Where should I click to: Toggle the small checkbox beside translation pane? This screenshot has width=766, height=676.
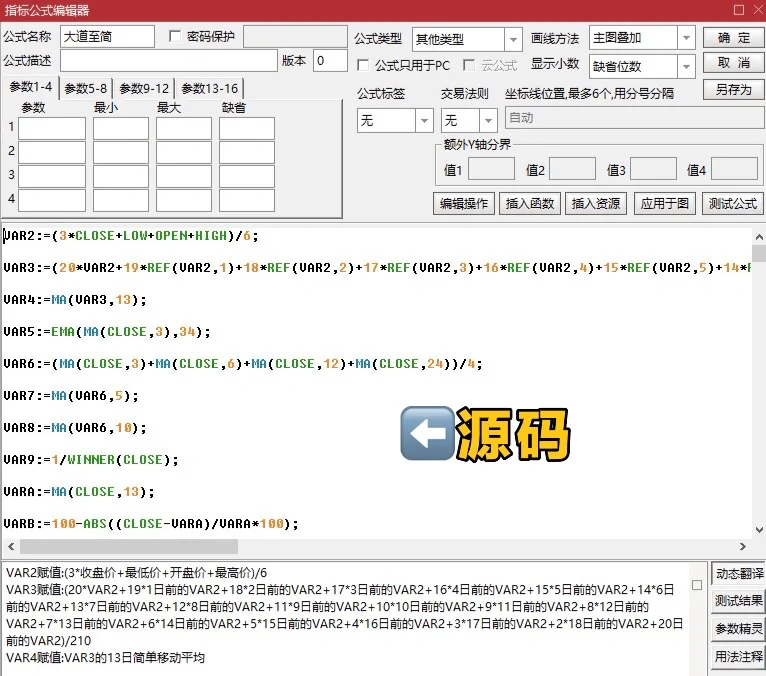697,585
